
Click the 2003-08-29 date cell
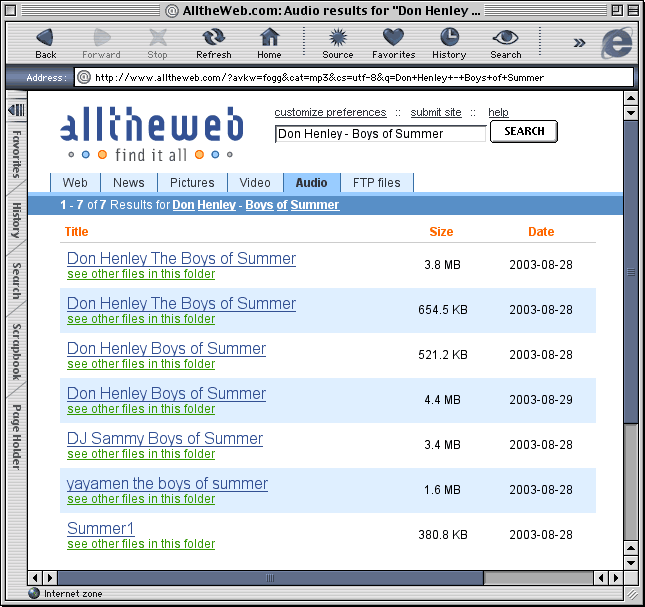coord(541,400)
